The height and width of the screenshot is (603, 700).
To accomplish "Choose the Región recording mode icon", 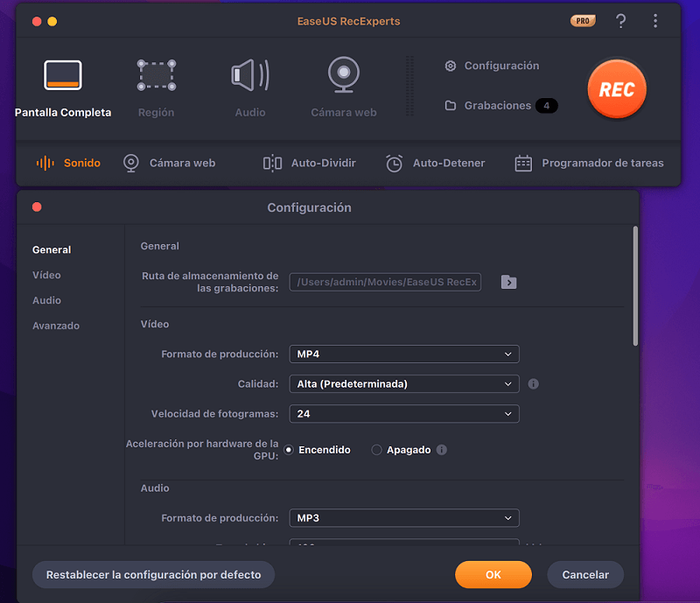I will click(x=157, y=75).
